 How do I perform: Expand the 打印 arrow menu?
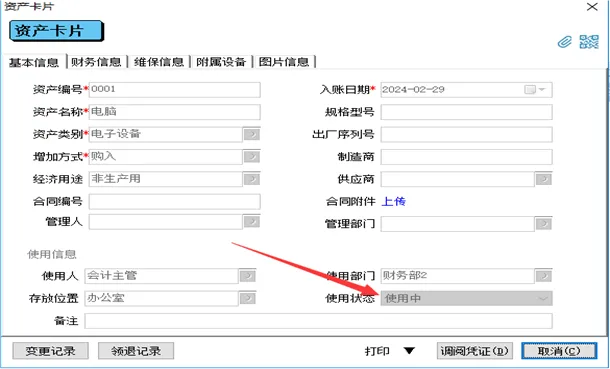point(409,351)
